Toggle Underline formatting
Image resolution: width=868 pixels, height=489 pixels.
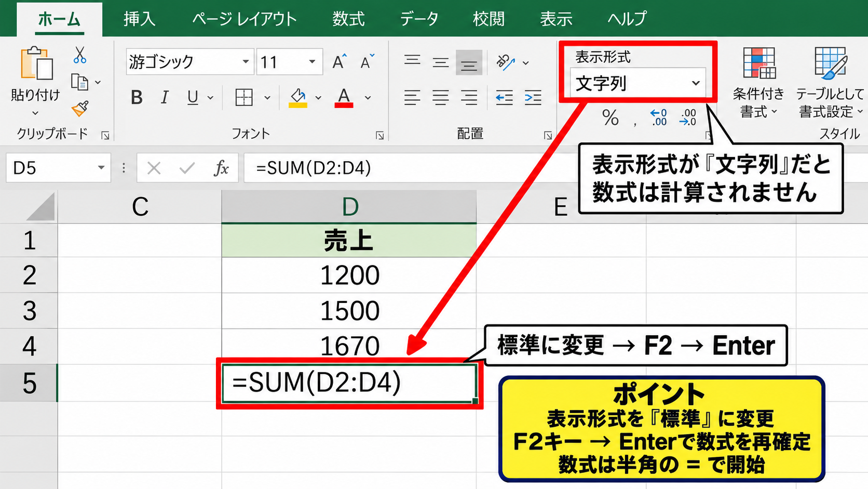pyautogui.click(x=193, y=97)
